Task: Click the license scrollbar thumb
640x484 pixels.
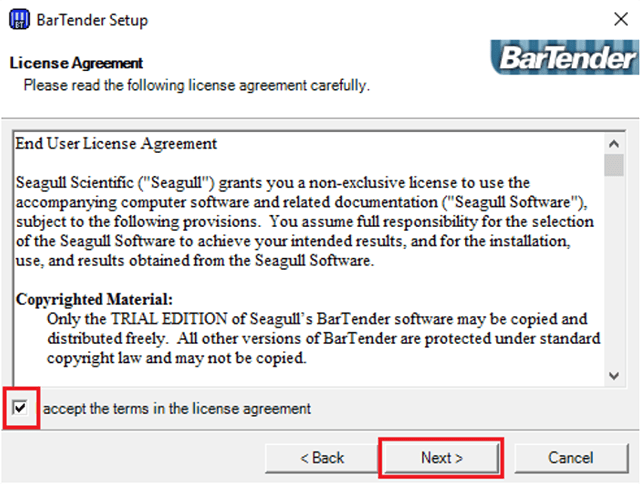Action: coord(614,165)
